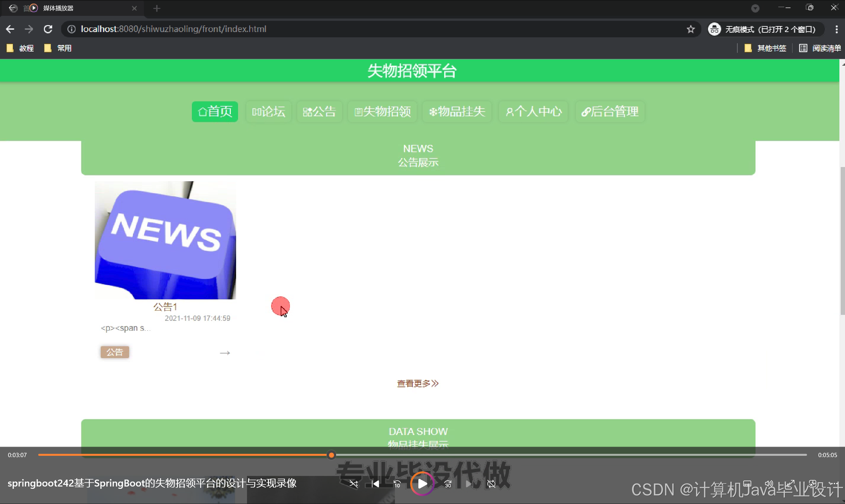Image resolution: width=845 pixels, height=504 pixels.
Task: Open browser three-dot menu
Action: click(x=836, y=29)
